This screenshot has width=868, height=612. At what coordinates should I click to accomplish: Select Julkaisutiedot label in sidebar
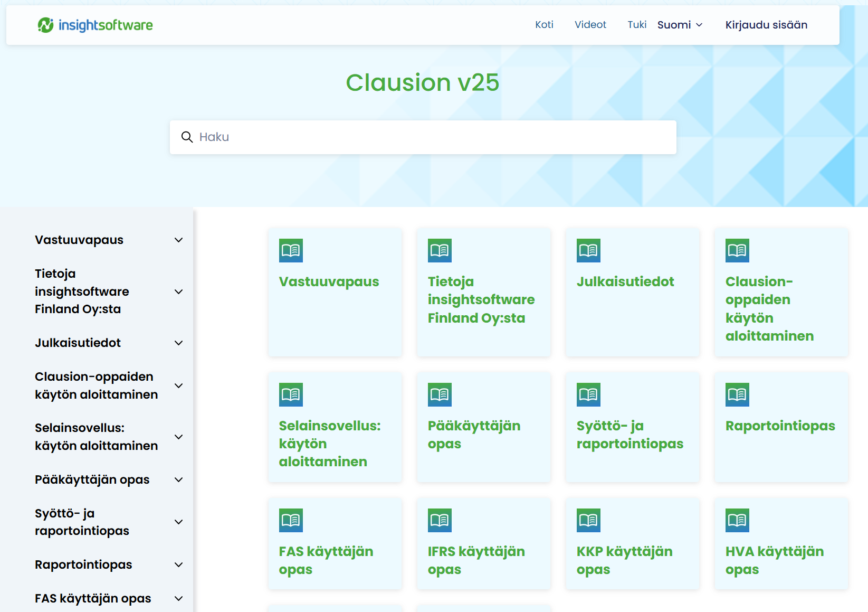(x=78, y=343)
